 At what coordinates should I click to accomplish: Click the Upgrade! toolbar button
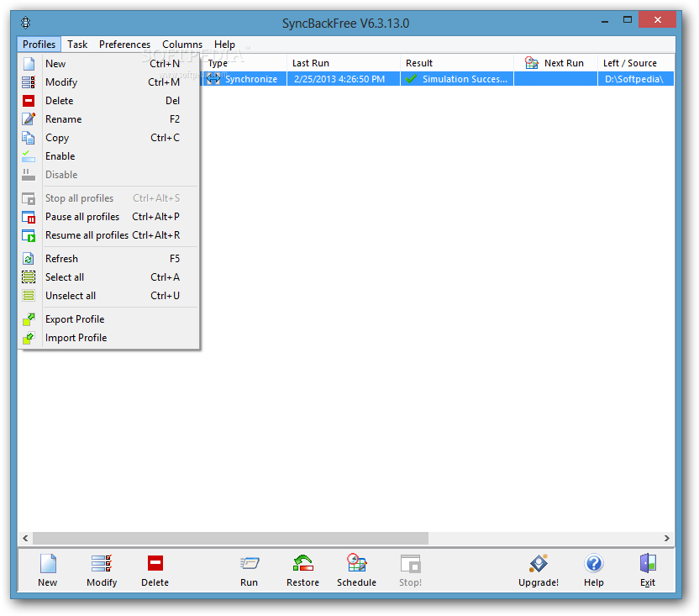pyautogui.click(x=539, y=570)
